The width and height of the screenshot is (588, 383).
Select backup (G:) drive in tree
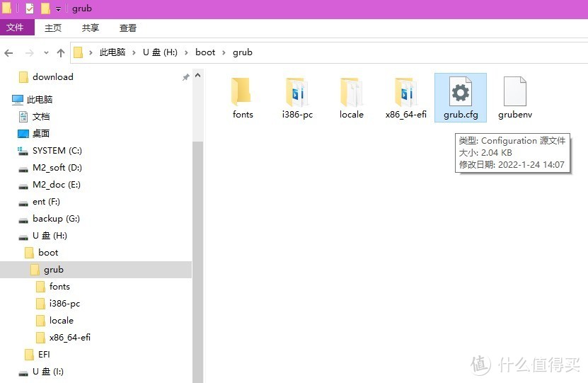[x=56, y=218]
